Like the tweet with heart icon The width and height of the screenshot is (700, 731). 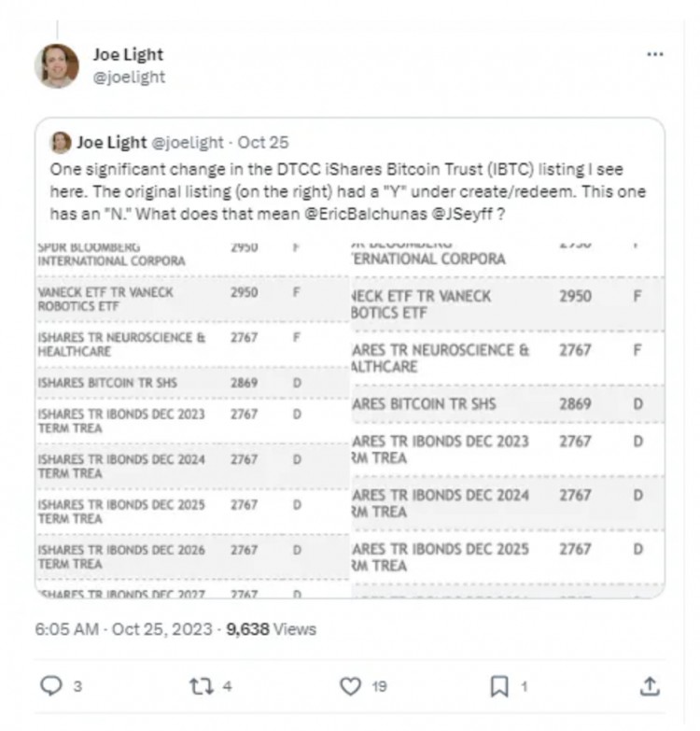[350, 686]
